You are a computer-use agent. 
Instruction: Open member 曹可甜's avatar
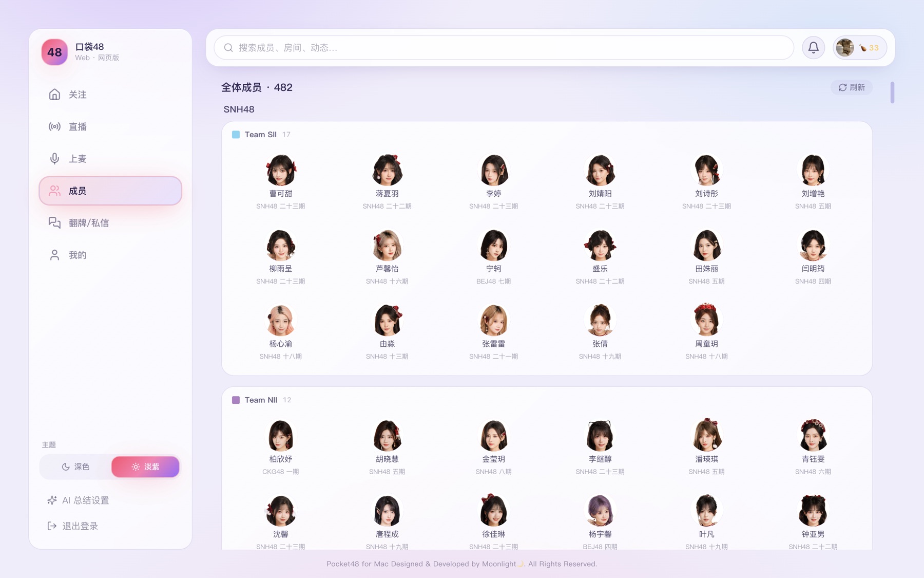[x=280, y=170]
